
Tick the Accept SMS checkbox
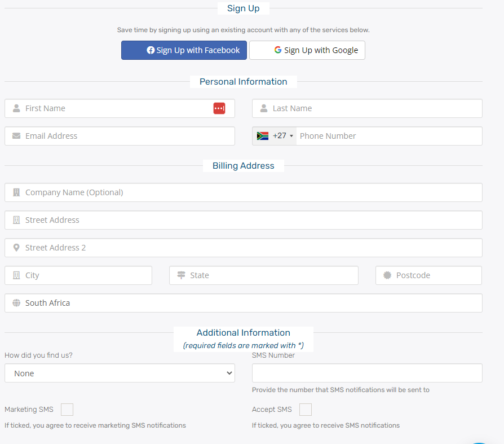pos(306,410)
